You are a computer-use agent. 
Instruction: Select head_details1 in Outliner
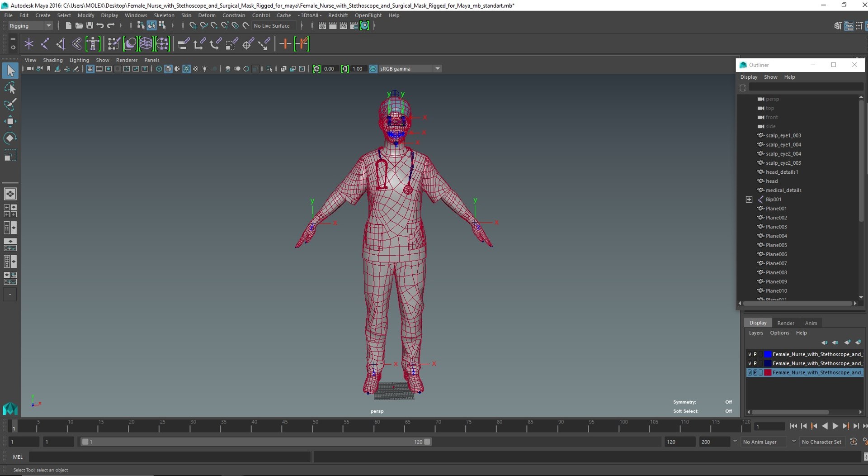tap(782, 172)
